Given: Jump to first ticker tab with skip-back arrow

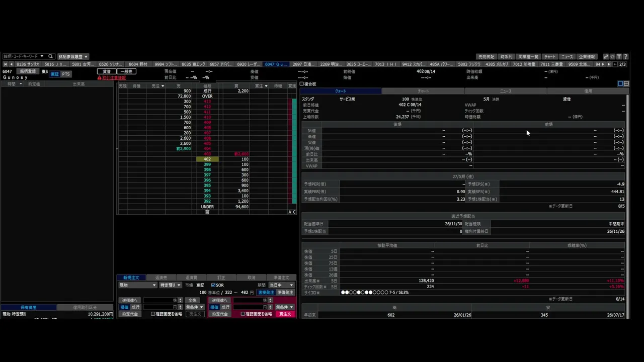Looking at the screenshot, I should pos(6,64).
